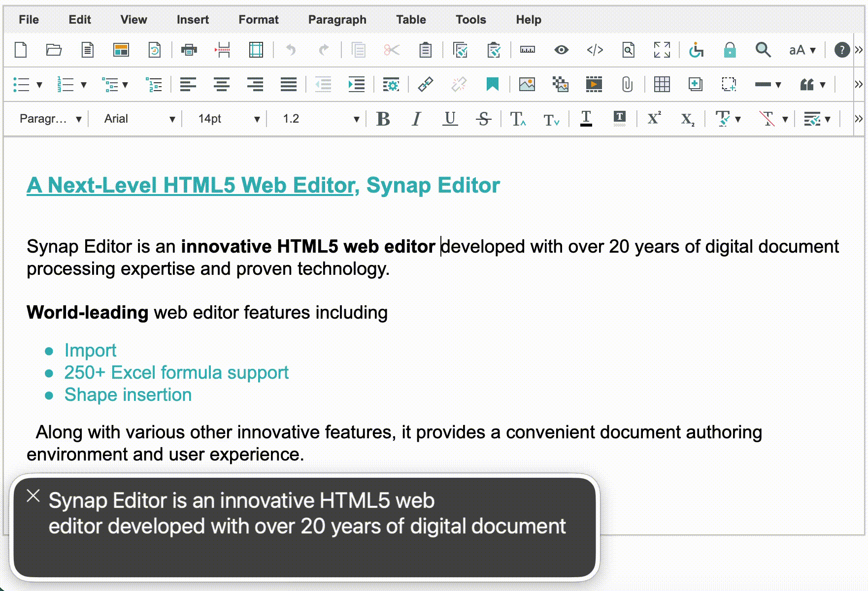
Task: Insert a bookmark icon
Action: click(492, 84)
